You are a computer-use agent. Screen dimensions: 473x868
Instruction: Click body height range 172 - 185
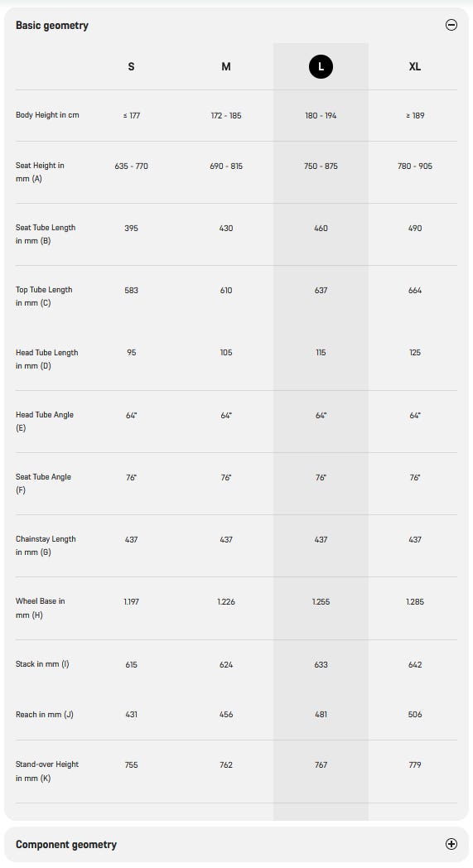[x=226, y=116]
